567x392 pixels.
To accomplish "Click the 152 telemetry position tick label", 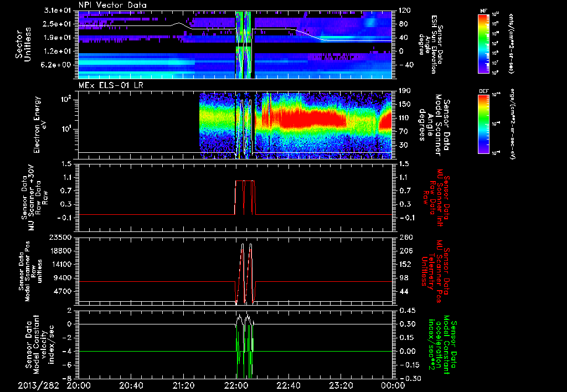I will [405, 265].
